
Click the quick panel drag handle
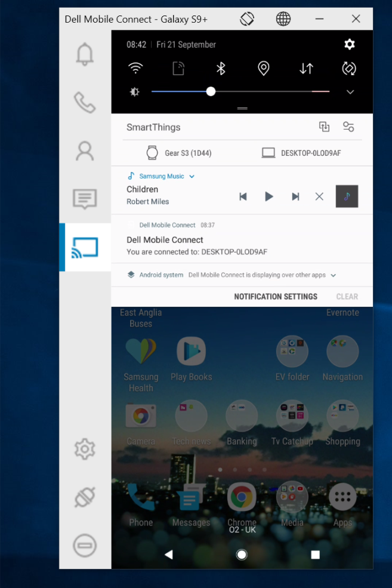pos(242,109)
